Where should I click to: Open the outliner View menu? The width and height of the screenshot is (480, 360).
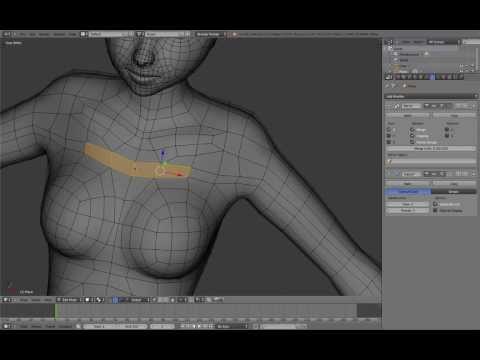point(406,42)
